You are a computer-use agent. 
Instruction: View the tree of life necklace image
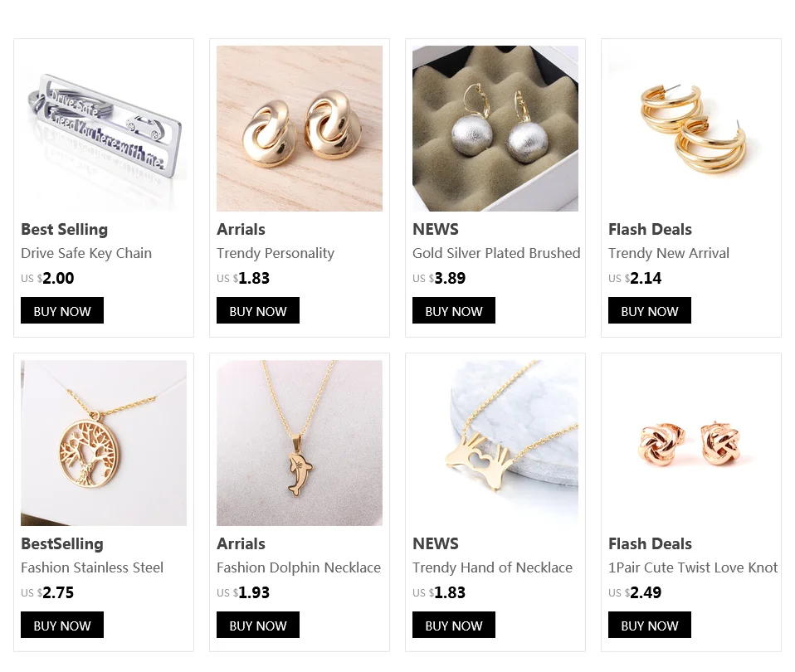tap(104, 443)
